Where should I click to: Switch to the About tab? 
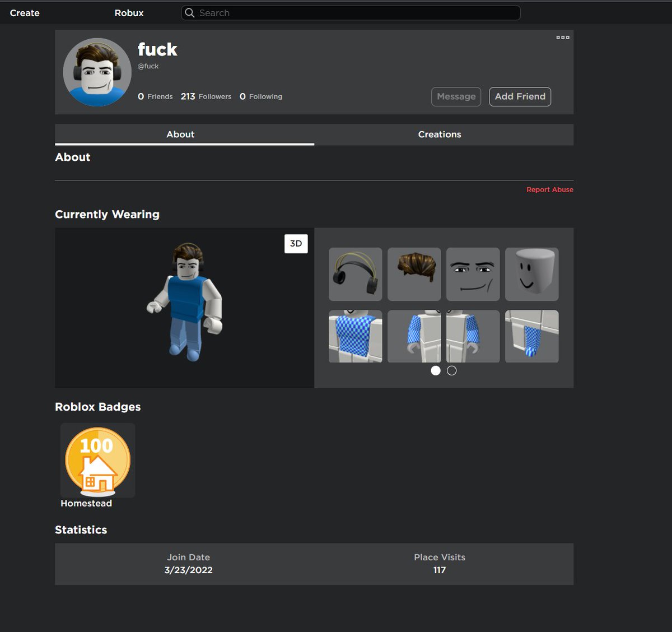[184, 134]
